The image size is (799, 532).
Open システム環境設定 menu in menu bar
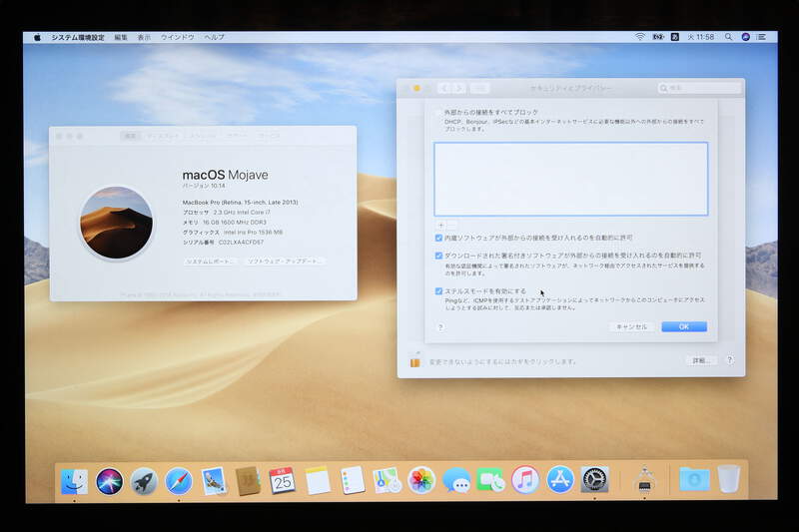(x=78, y=37)
